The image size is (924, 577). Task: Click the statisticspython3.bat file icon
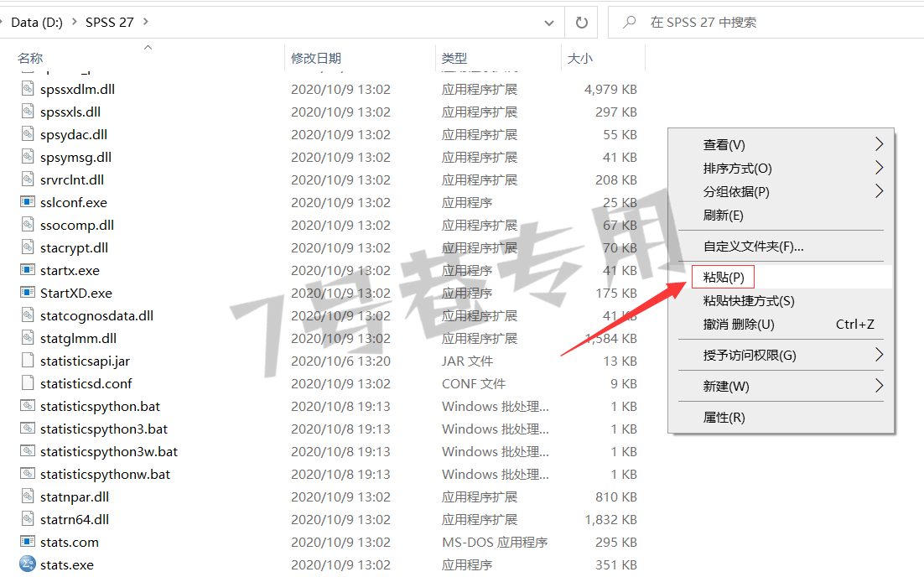[28, 429]
